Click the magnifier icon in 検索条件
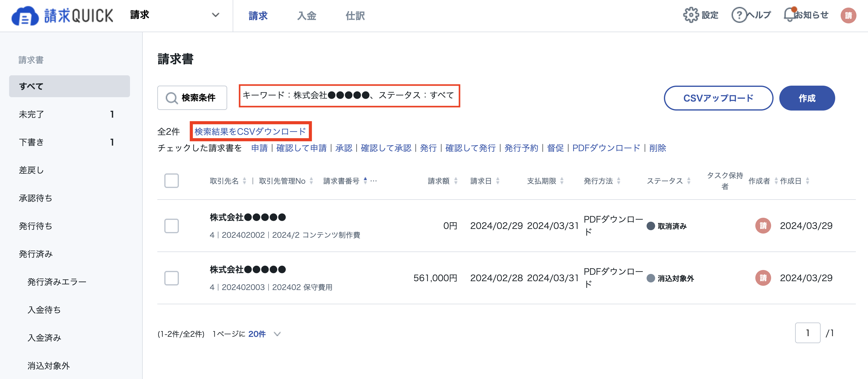Screen dimensions: 868x379 coord(172,98)
